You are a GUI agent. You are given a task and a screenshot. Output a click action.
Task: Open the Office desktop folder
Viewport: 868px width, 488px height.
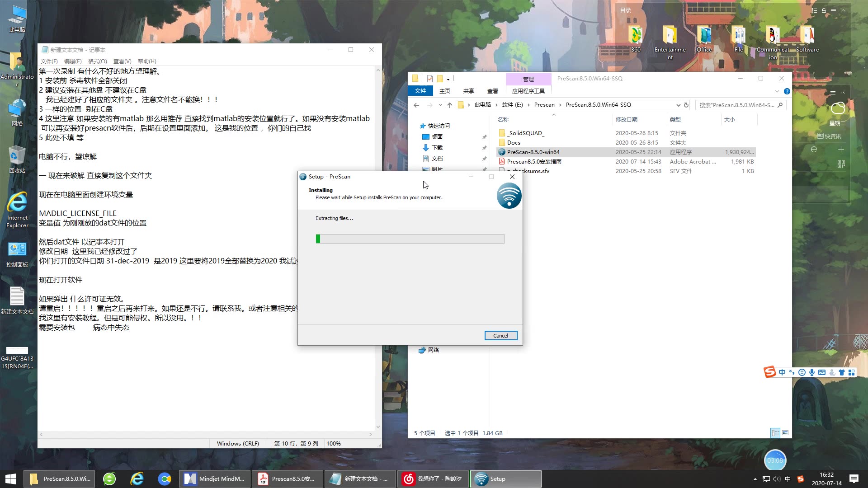point(704,39)
